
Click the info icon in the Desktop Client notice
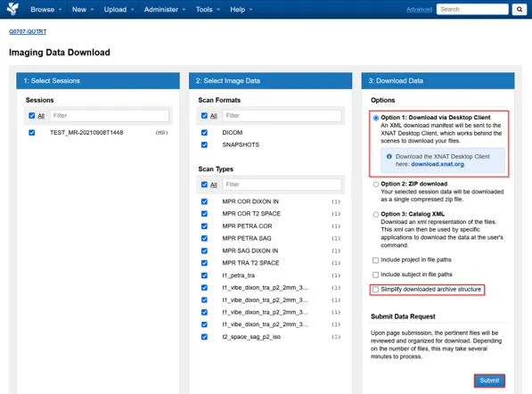coord(389,157)
